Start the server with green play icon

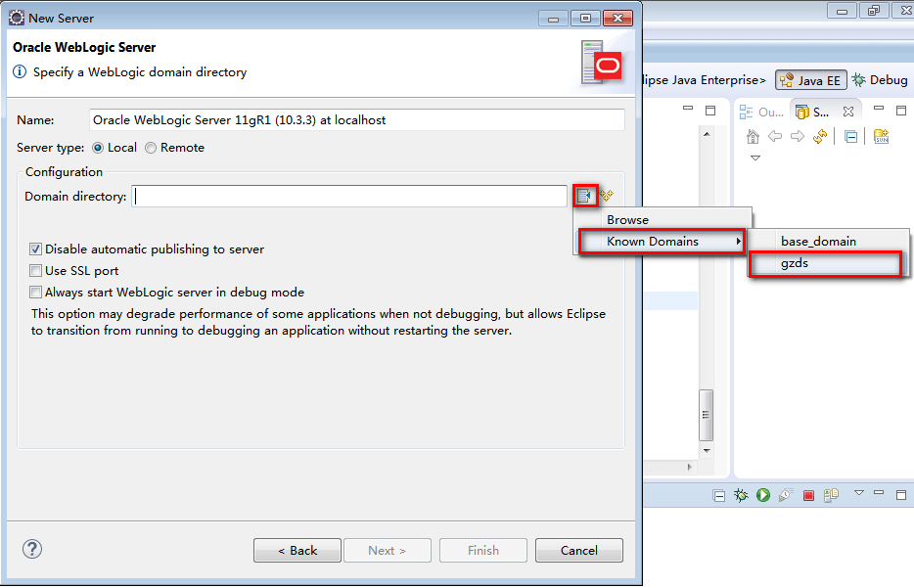(763, 495)
